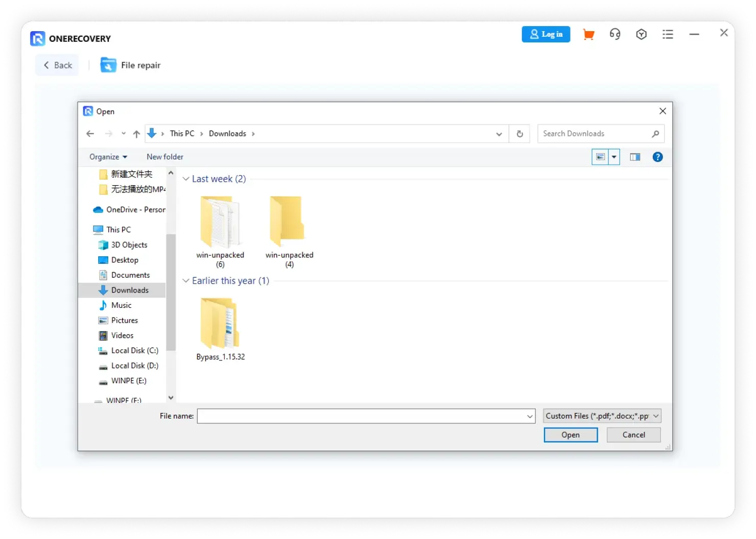Viewport: 756px width, 539px height.
Task: Select Documents in navigation pane
Action: pyautogui.click(x=130, y=275)
